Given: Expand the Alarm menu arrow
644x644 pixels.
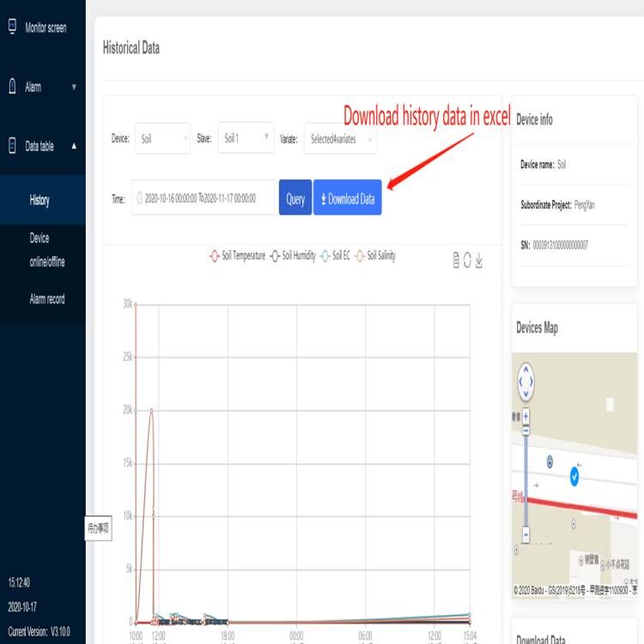Looking at the screenshot, I should (74, 87).
